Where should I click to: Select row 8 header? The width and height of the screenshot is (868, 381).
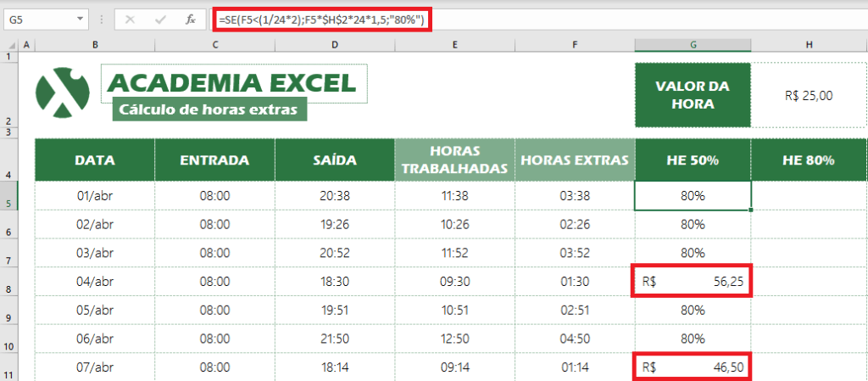tap(9, 282)
